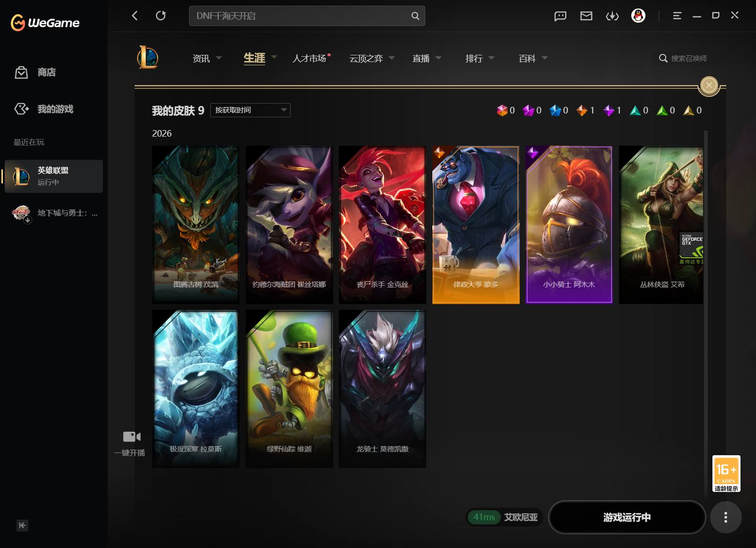Expand the 云顶之弈 dropdown arrow
This screenshot has height=548, width=756.
click(x=392, y=58)
